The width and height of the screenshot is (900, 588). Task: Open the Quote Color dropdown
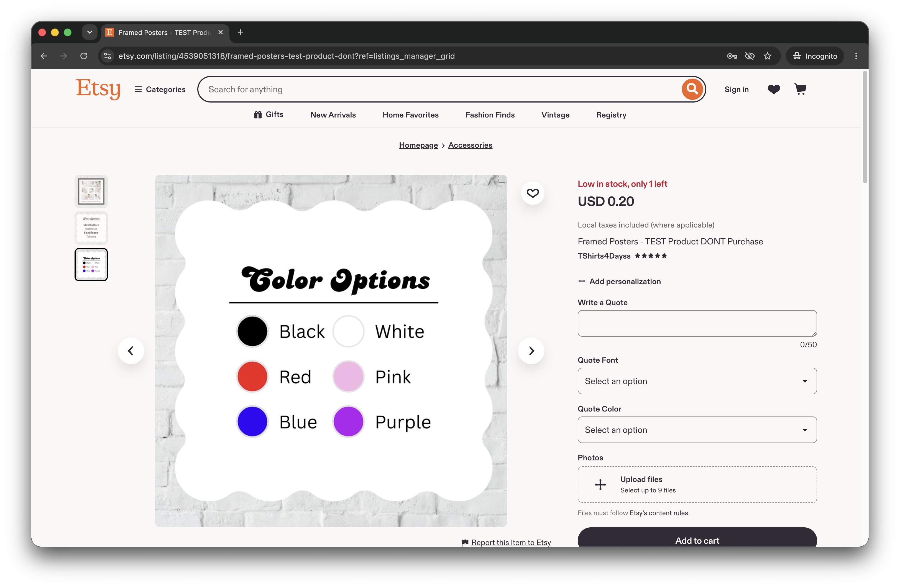697,430
